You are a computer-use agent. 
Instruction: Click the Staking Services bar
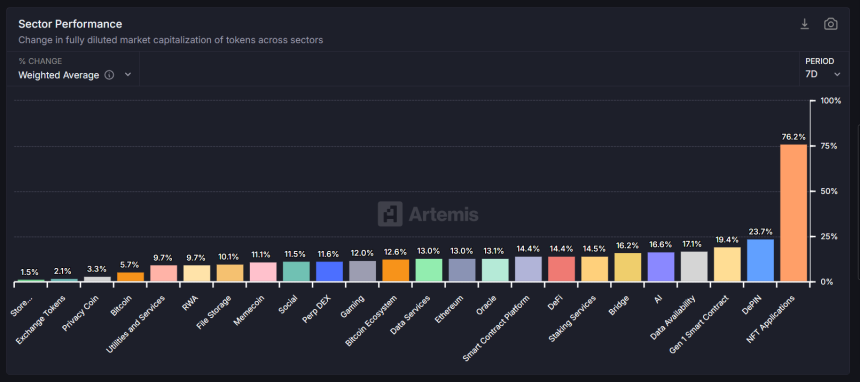pos(595,269)
